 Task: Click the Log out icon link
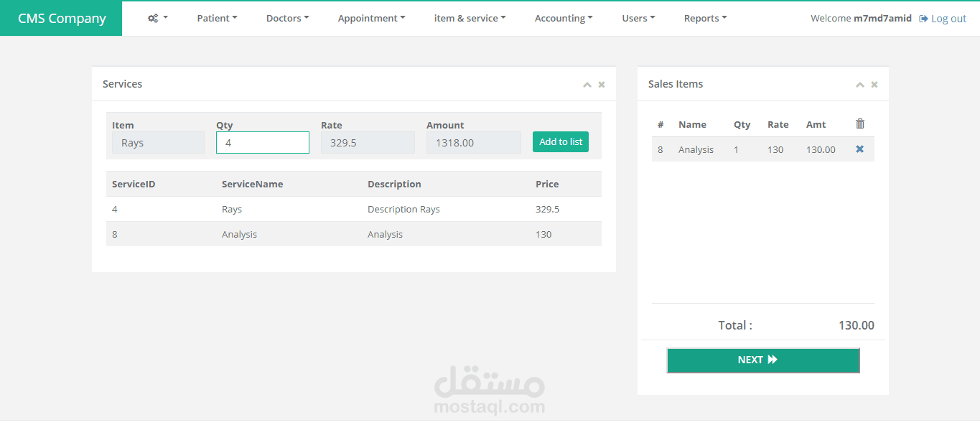[x=943, y=19]
